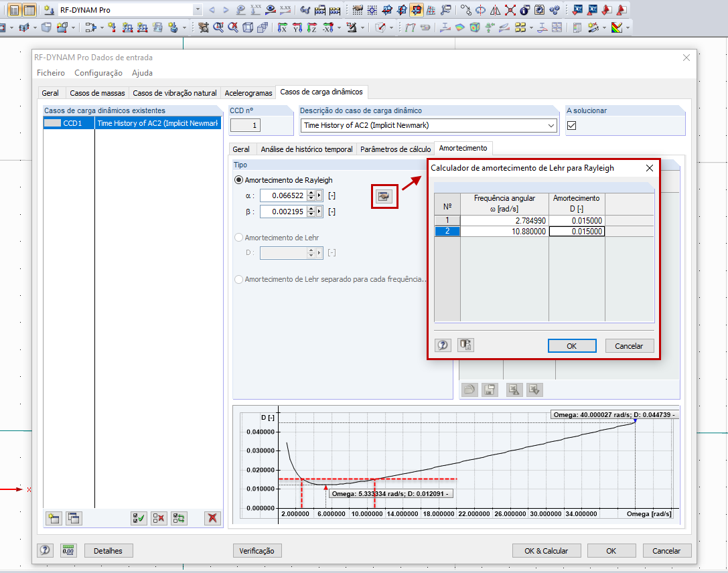Viewport: 728px width, 573px height.
Task: Click the save icon under damping table
Action: coord(490,390)
